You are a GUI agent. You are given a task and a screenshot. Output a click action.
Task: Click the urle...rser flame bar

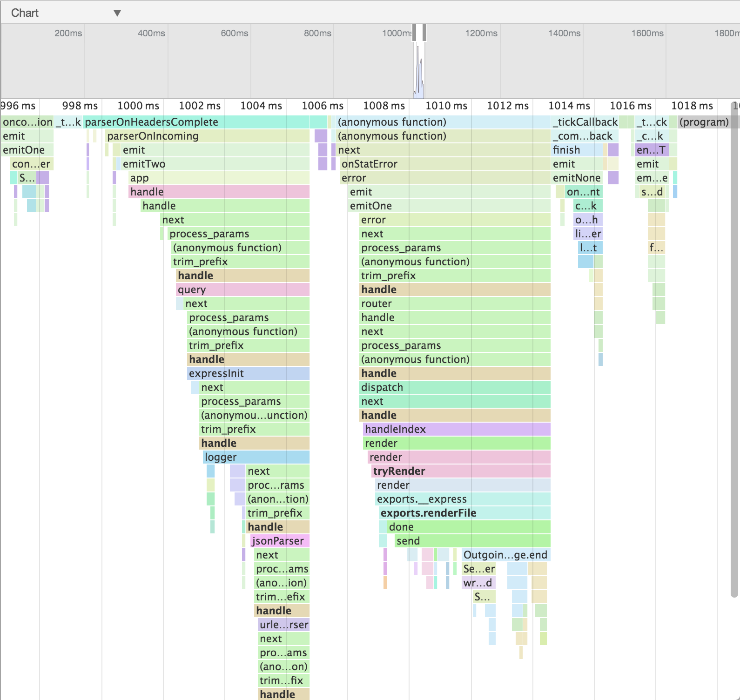click(283, 625)
